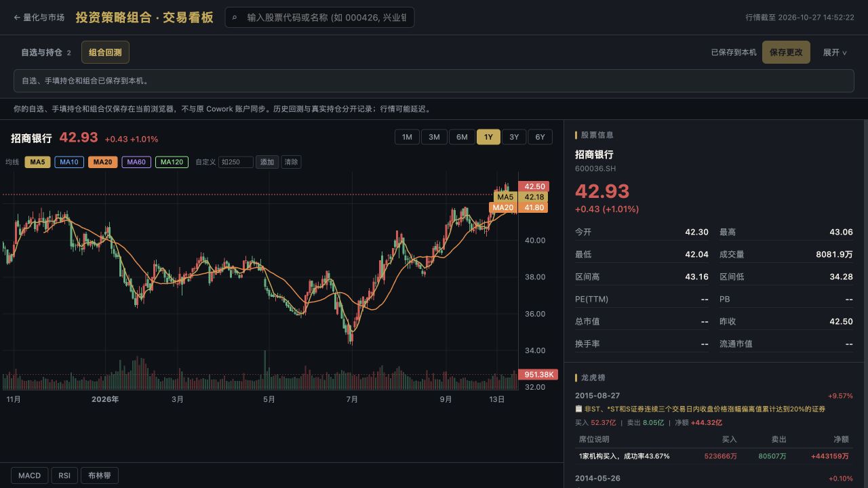Select the 3M time range

point(434,137)
